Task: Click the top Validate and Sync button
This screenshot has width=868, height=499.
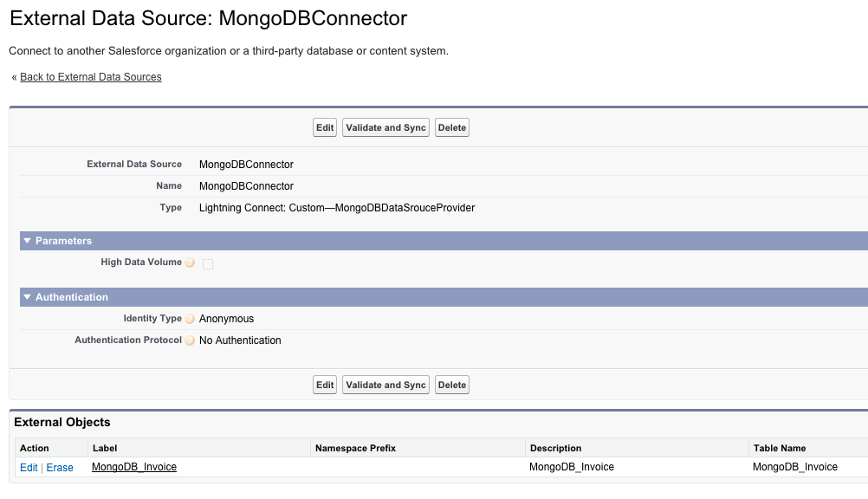Action: point(385,127)
